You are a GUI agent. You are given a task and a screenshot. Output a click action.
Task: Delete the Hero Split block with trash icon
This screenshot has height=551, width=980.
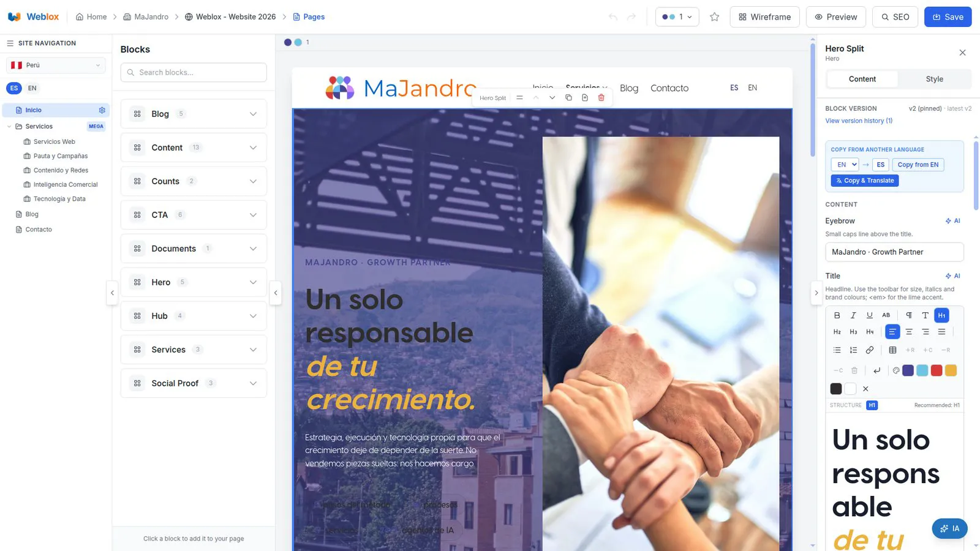tap(601, 98)
